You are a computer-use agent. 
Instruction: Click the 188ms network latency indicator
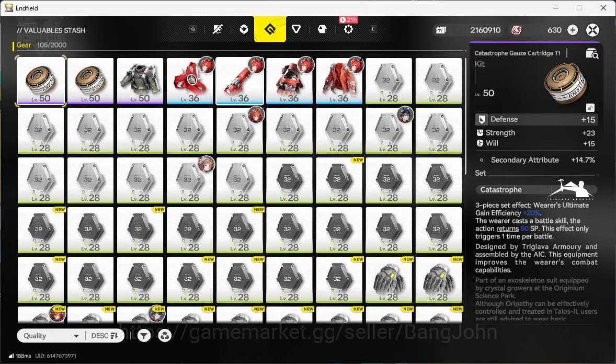coord(20,356)
